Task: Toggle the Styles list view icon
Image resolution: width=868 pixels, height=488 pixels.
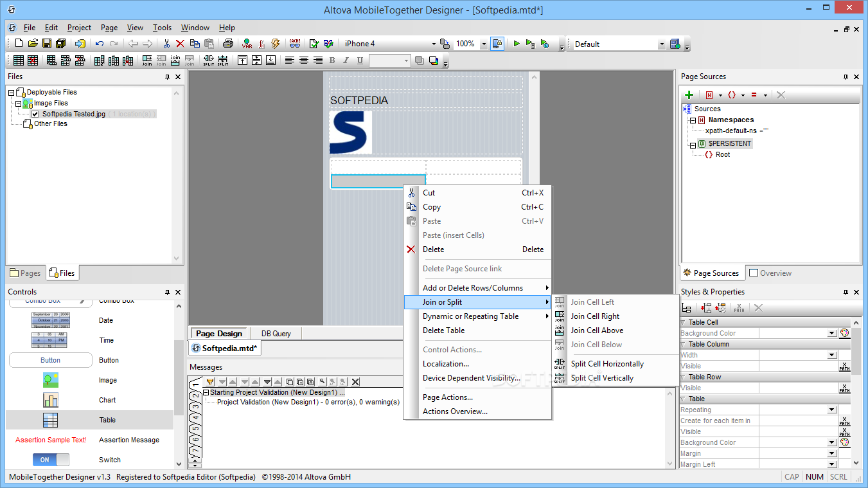Action: click(687, 309)
